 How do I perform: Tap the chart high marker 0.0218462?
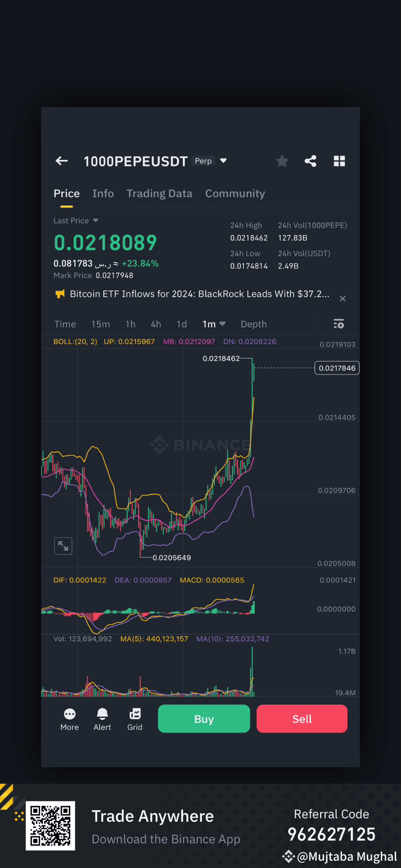221,358
